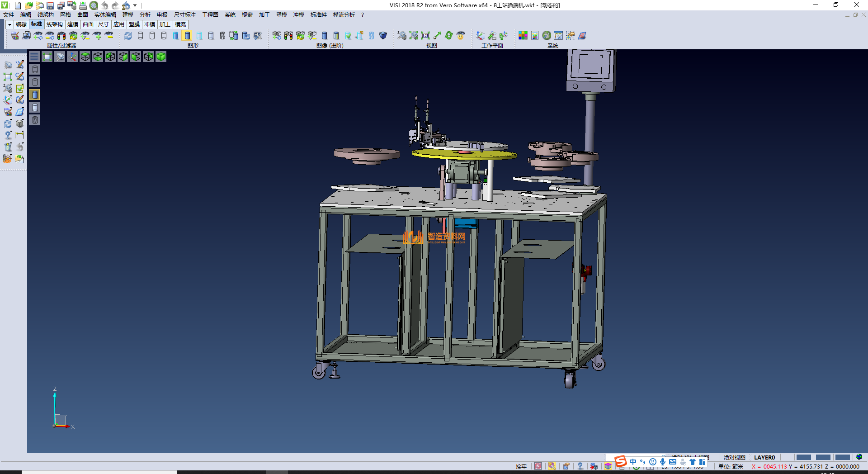
Task: Toggle the highlighted cube icon in status bar
Action: pyautogui.click(x=608, y=466)
